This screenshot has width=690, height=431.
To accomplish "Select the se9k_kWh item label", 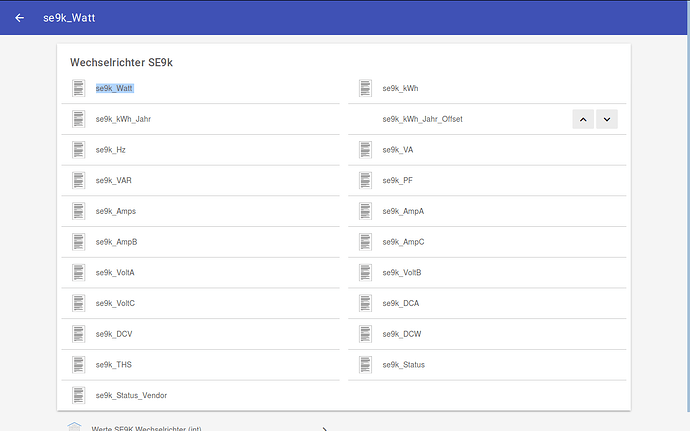I will click(x=400, y=88).
